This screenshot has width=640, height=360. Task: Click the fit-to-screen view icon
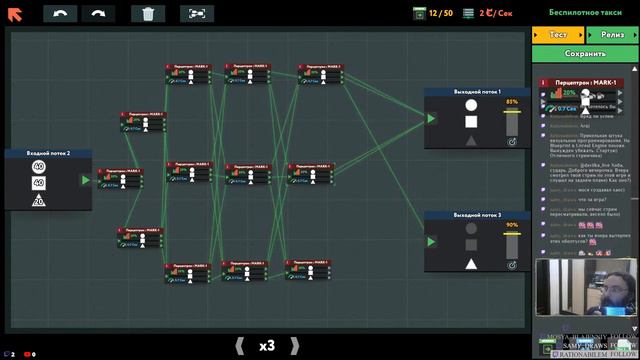pyautogui.click(x=197, y=14)
